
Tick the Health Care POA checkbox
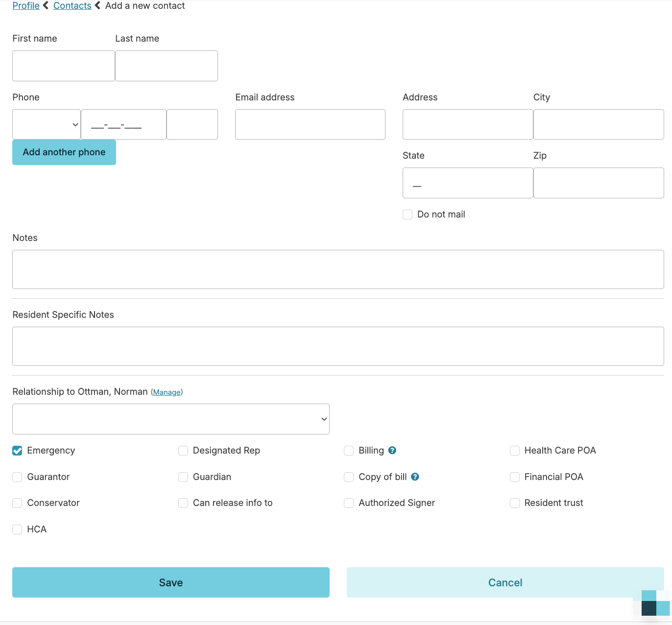(x=515, y=451)
